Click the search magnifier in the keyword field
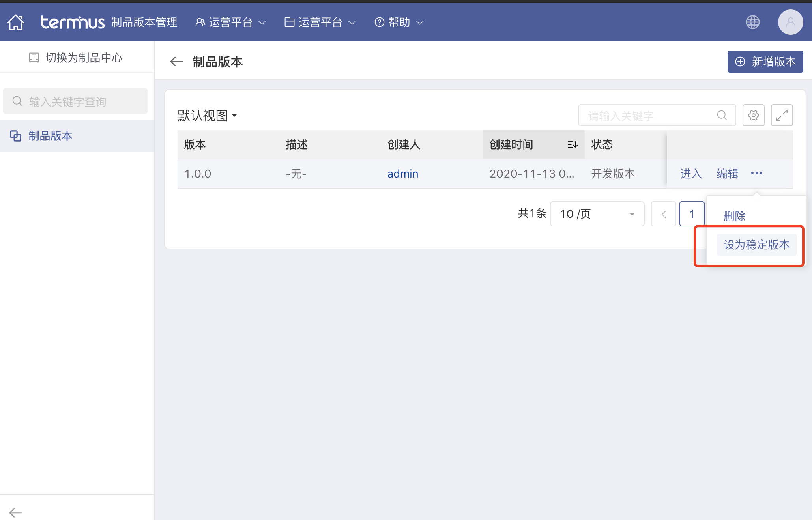The width and height of the screenshot is (812, 520). coord(722,115)
